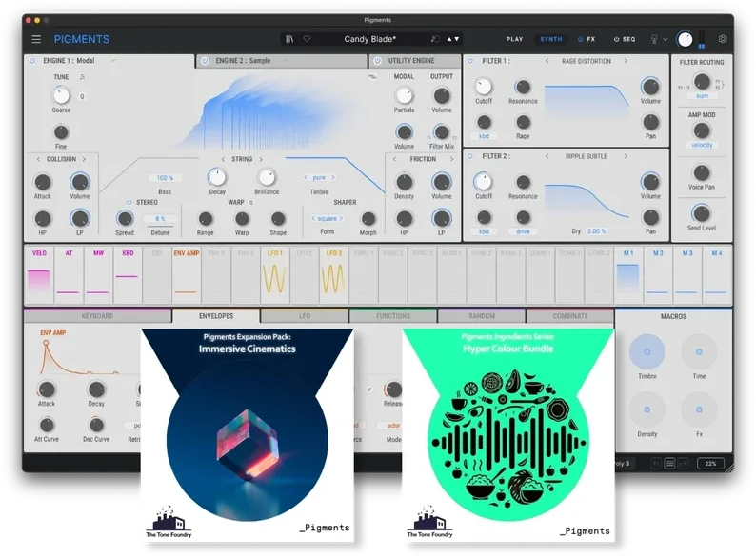Click the lightbulb sound design tips icon
The height and width of the screenshot is (559, 756).
point(654,39)
